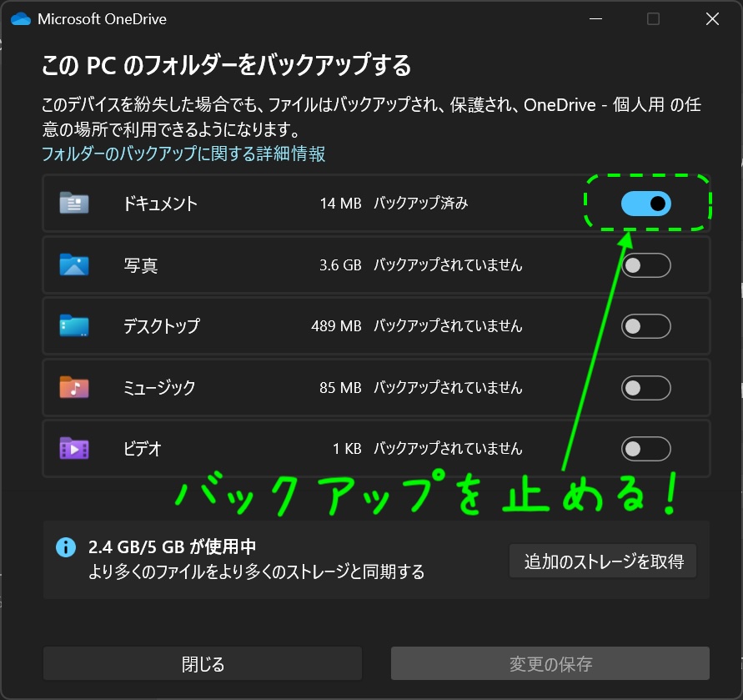Click the Microsoft OneDrive title text
The image size is (743, 700).
pos(103,19)
